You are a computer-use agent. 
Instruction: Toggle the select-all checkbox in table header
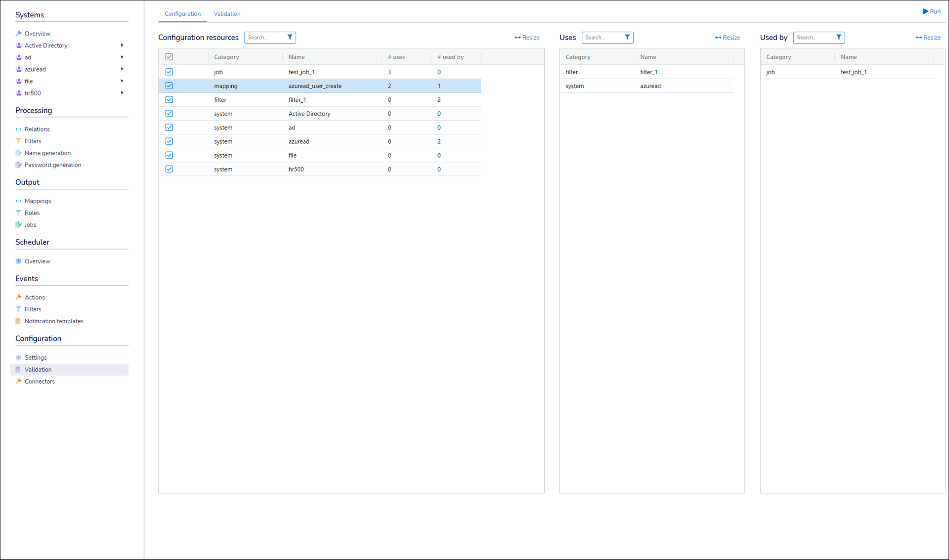(169, 57)
